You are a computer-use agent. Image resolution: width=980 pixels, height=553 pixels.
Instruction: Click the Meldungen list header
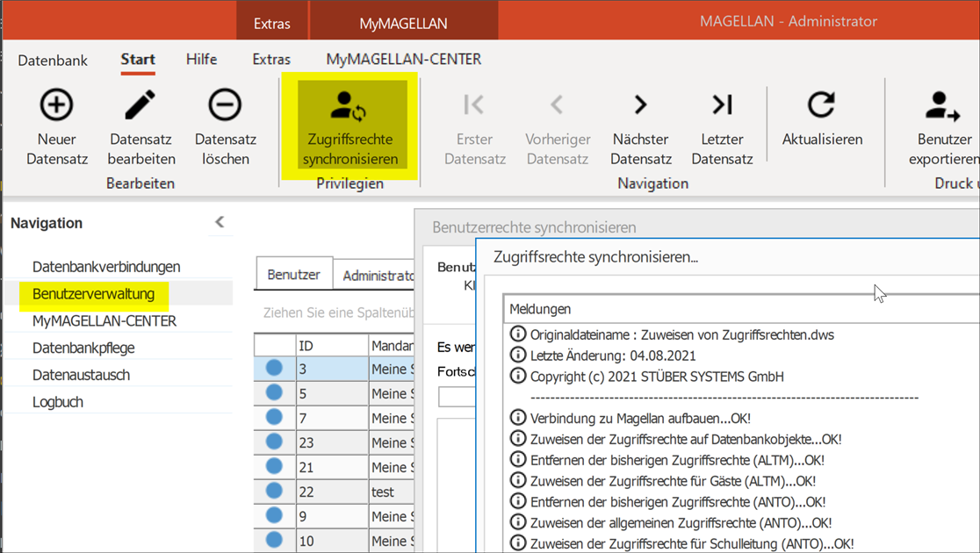click(x=741, y=309)
